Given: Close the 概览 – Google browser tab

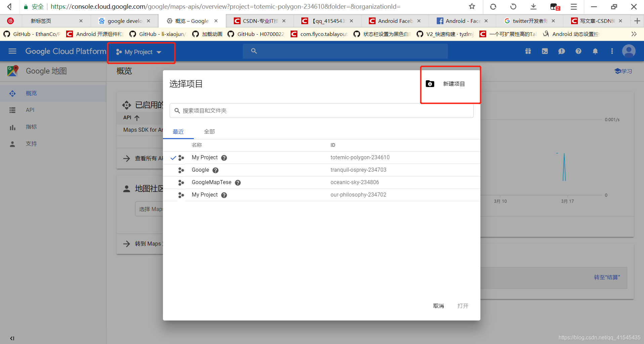Looking at the screenshot, I should [216, 21].
